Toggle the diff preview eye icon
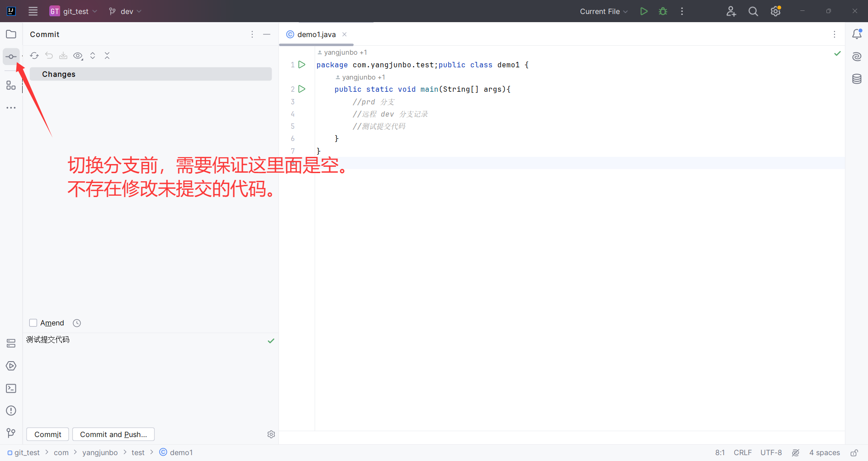This screenshot has height=461, width=868. [x=78, y=56]
